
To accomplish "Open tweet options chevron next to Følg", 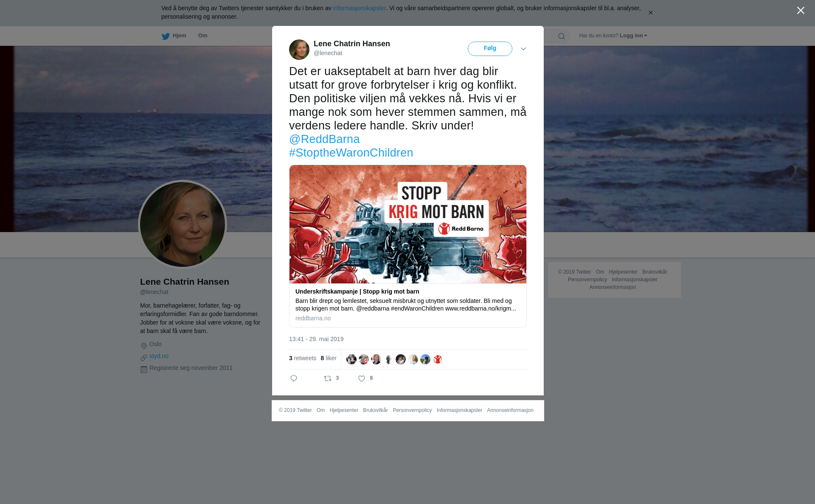I will pos(523,49).
